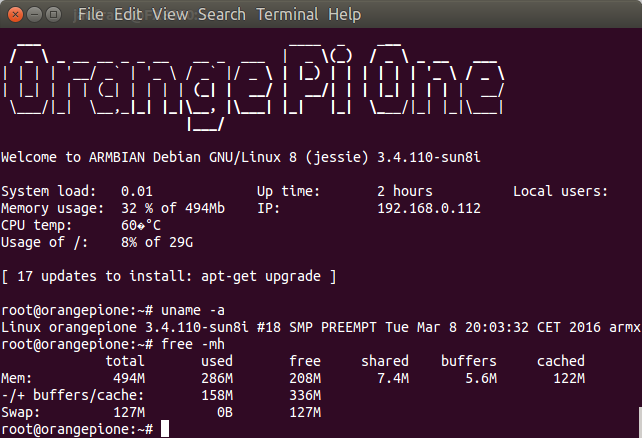Open the File menu
This screenshot has height=438, width=642.
click(x=91, y=15)
